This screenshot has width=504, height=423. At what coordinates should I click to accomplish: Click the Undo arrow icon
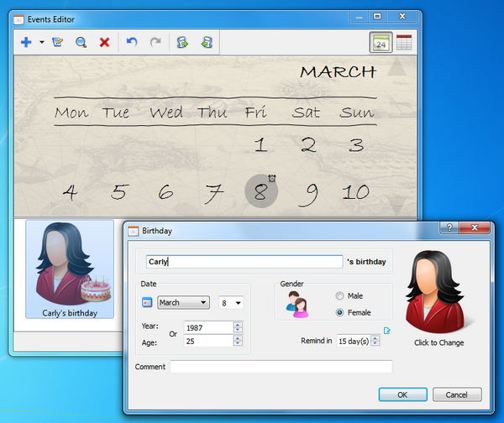click(132, 42)
